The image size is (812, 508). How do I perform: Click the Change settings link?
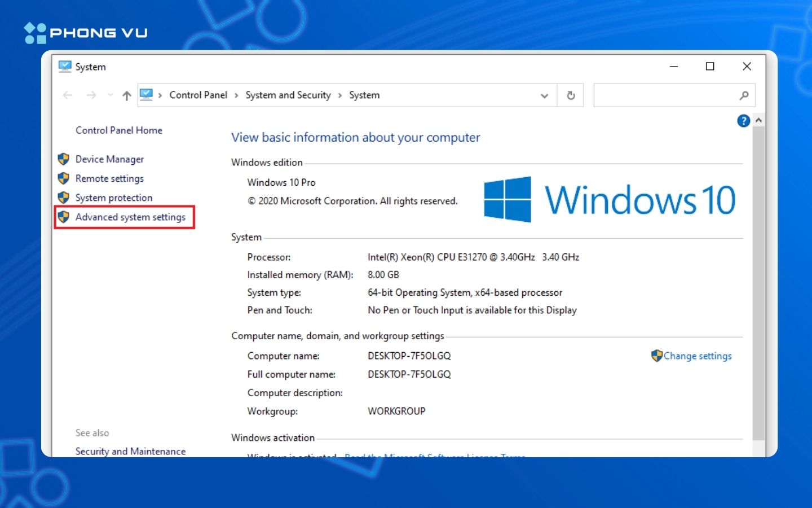click(698, 356)
